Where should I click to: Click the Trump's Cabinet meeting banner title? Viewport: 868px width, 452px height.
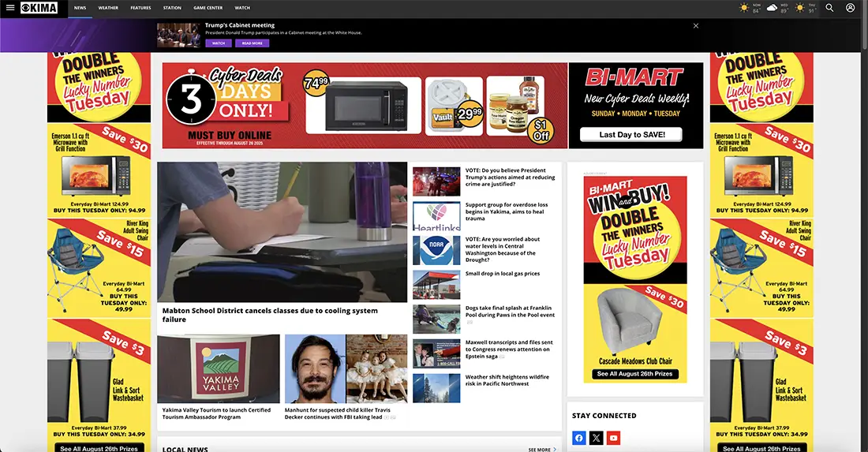[240, 25]
